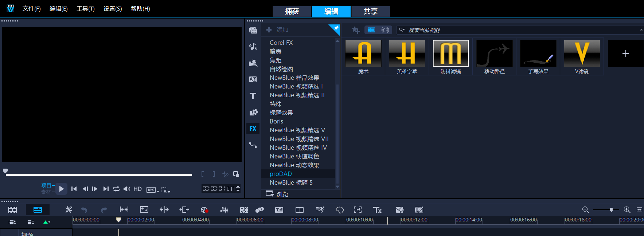The height and width of the screenshot is (236, 644).
Task: Open the transitions library AB icon
Action: pyautogui.click(x=253, y=79)
